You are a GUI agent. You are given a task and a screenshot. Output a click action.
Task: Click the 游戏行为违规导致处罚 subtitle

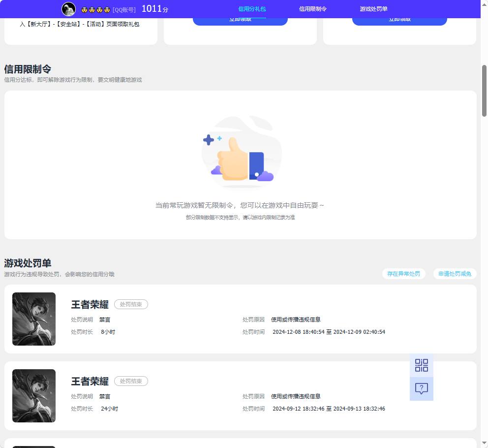(59, 274)
